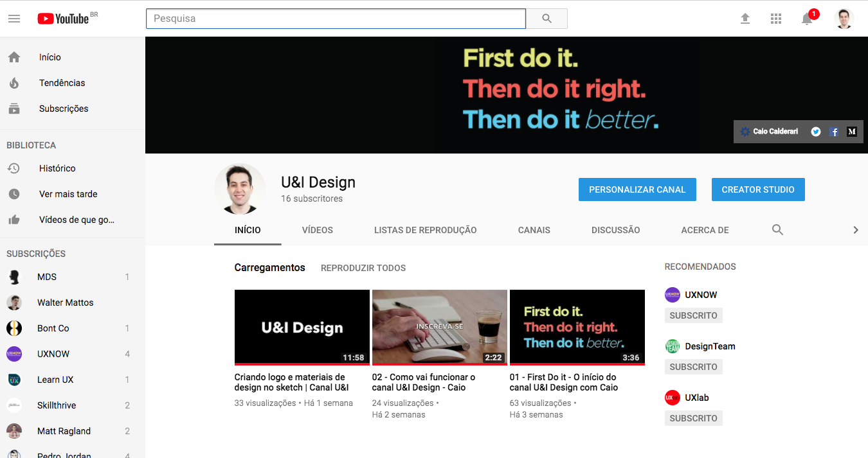This screenshot has width=868, height=458.
Task: Select the INÍCIO tab
Action: pos(248,230)
